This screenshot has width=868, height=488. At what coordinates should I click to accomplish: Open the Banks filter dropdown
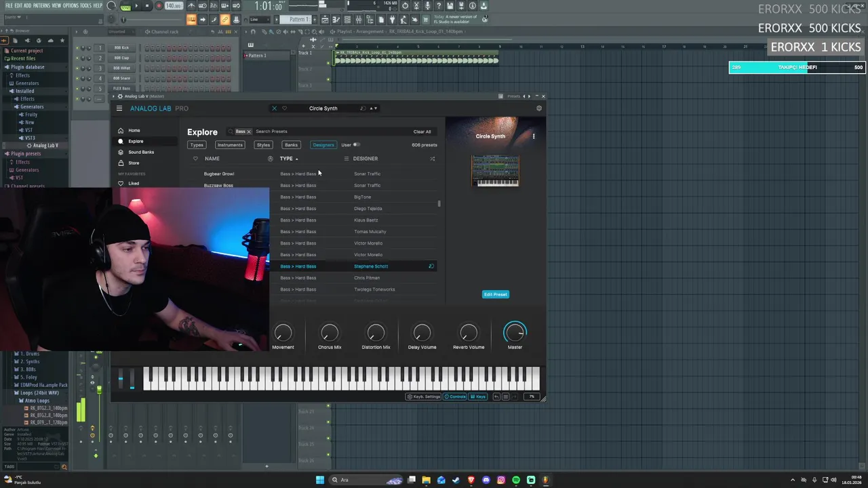291,144
